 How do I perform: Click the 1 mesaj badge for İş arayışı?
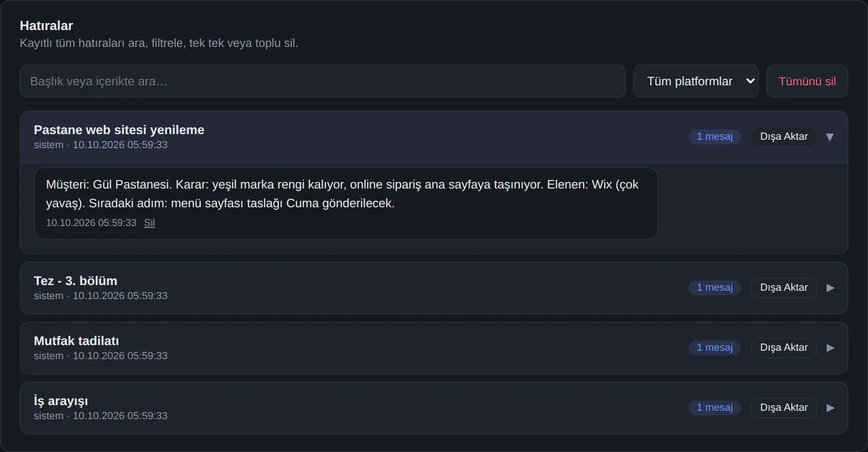tap(714, 408)
